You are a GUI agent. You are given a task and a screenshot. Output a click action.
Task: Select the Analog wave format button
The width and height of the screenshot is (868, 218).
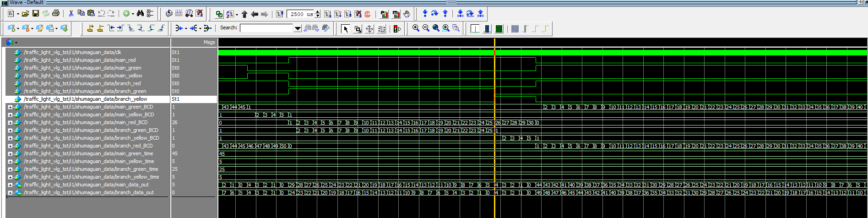click(x=499, y=29)
